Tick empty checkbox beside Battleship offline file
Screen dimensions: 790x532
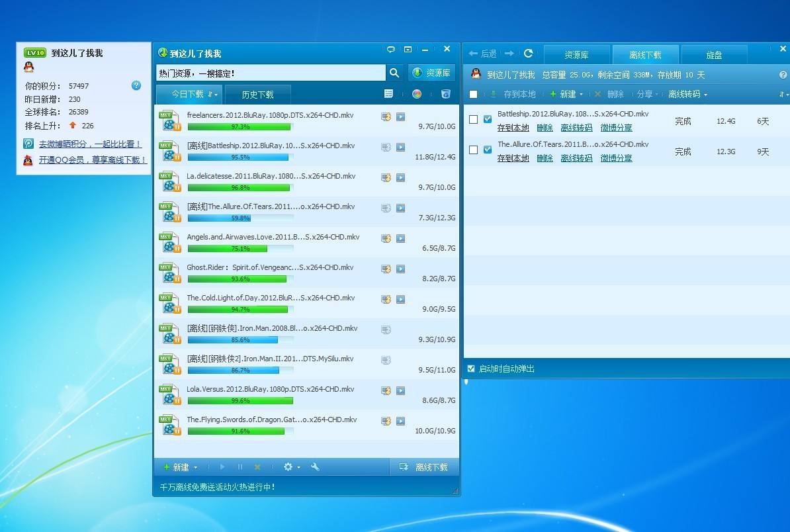pyautogui.click(x=473, y=119)
